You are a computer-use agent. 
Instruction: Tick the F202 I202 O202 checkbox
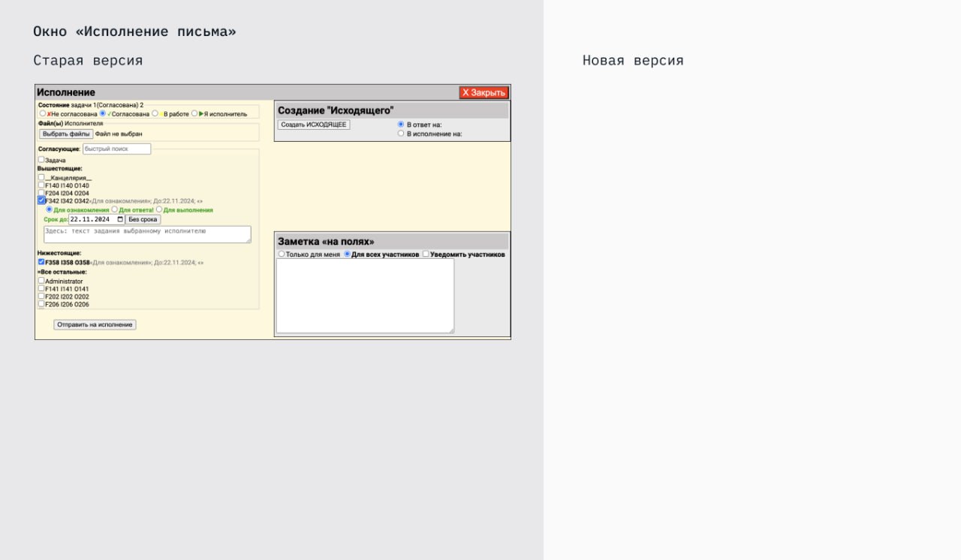tap(41, 296)
